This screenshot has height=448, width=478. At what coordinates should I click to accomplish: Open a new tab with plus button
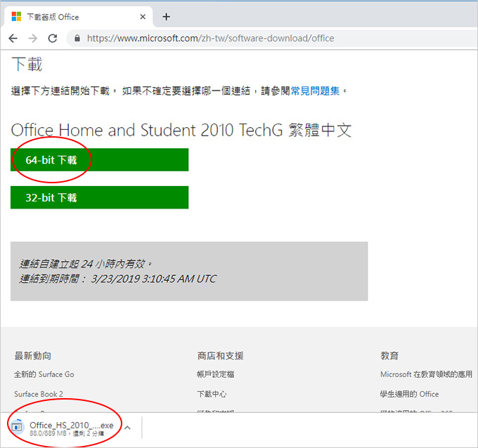click(166, 17)
